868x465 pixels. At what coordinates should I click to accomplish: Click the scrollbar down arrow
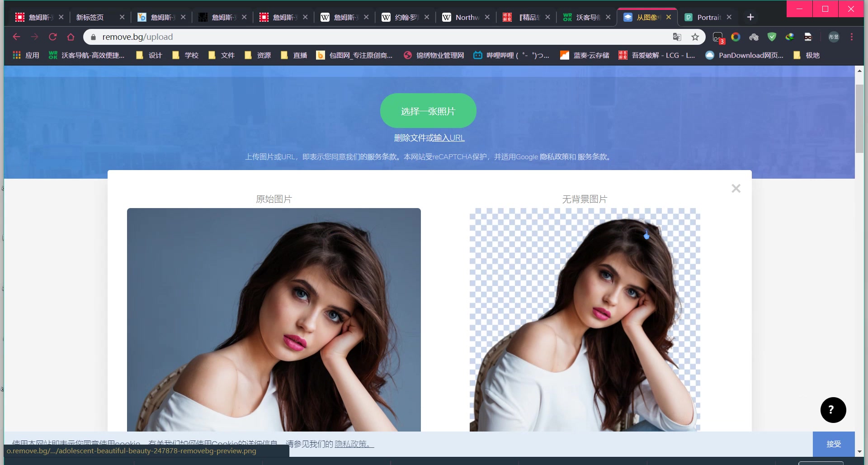pyautogui.click(x=859, y=451)
